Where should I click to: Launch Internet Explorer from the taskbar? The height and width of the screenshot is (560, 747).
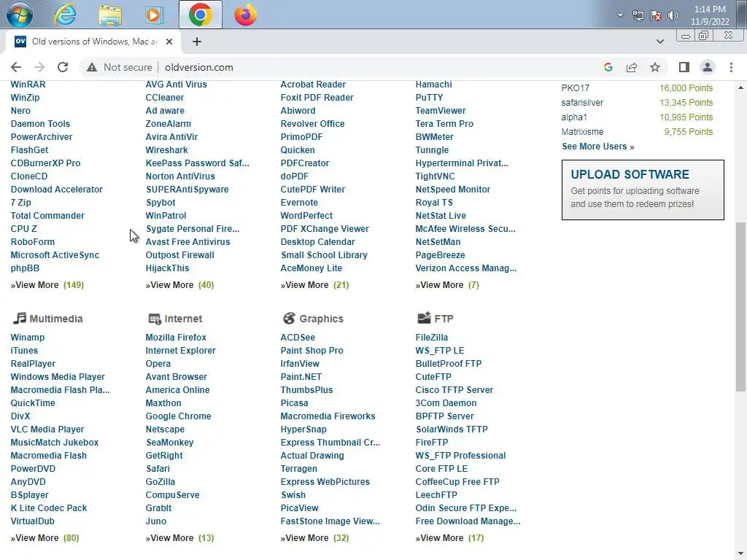[x=65, y=15]
